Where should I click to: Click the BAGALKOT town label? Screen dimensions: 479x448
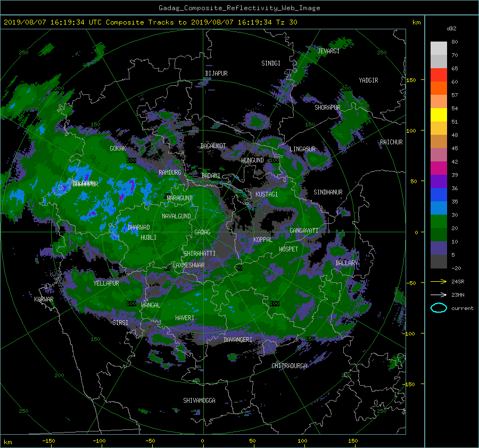pyautogui.click(x=213, y=146)
